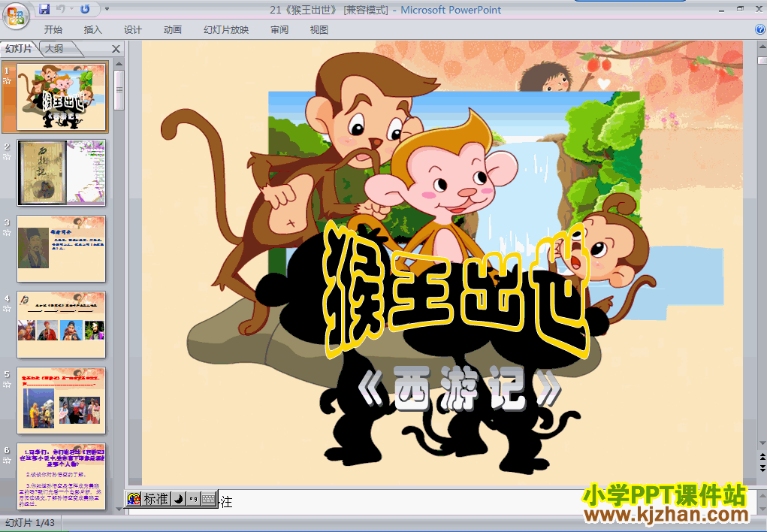Viewport: 767px width, 532px height.
Task: Click the thumbnail pane scrollbar down arrow
Action: 119,509
